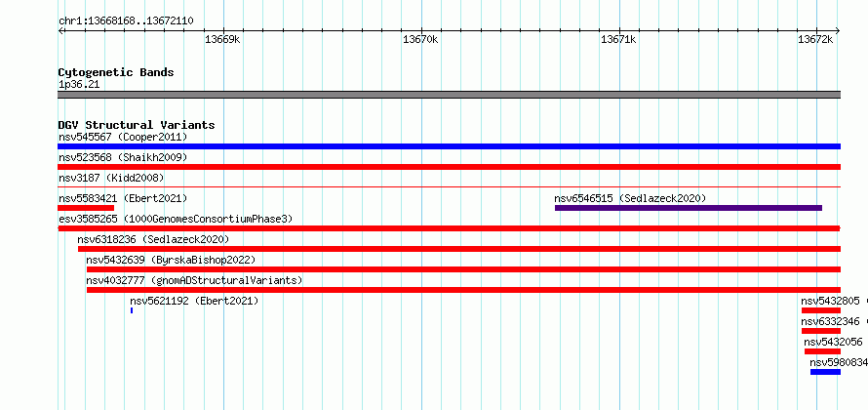The height and width of the screenshot is (410, 868).
Task: Select the blue nsv545567 variant bar
Action: click(449, 146)
